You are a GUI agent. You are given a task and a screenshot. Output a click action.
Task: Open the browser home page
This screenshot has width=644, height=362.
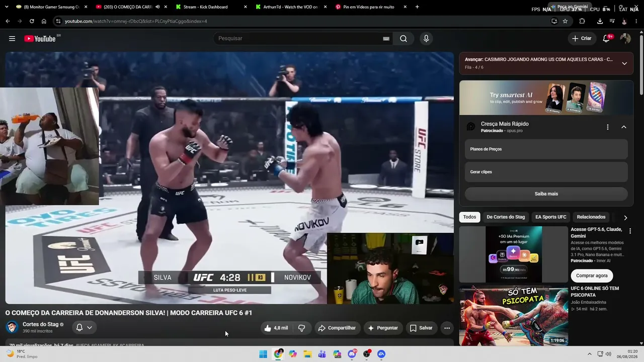[44, 21]
